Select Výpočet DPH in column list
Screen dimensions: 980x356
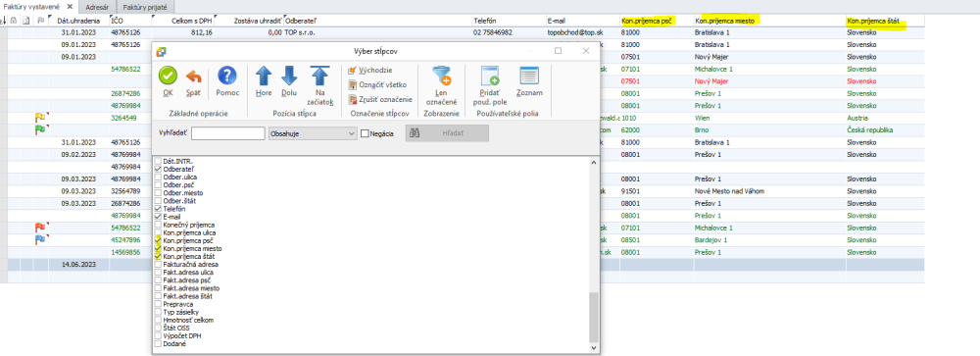[182, 336]
